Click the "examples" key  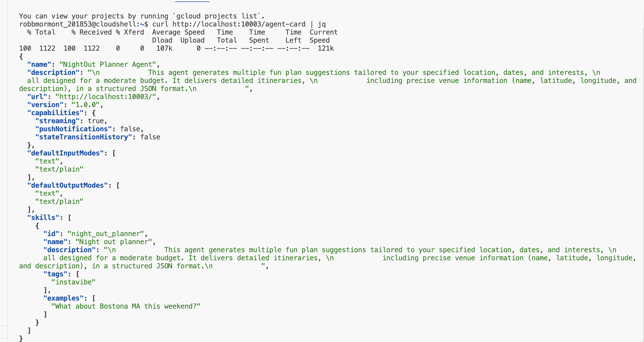point(63,298)
